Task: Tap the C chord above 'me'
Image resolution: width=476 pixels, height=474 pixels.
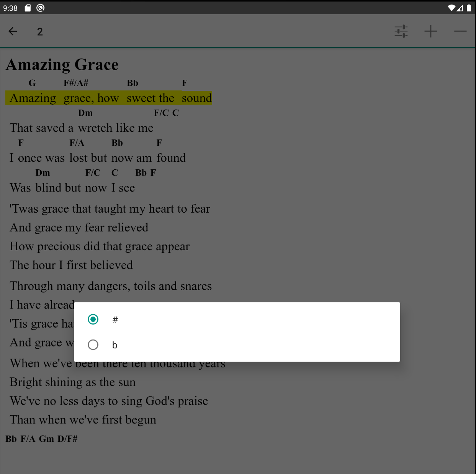Action: tap(176, 113)
